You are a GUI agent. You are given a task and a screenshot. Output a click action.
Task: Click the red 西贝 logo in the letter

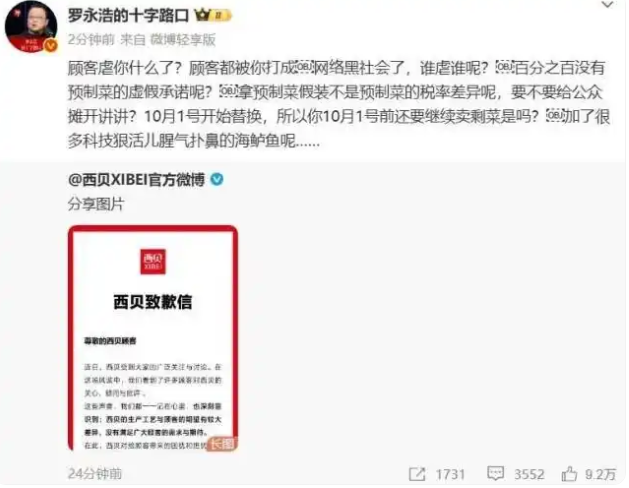tap(153, 262)
